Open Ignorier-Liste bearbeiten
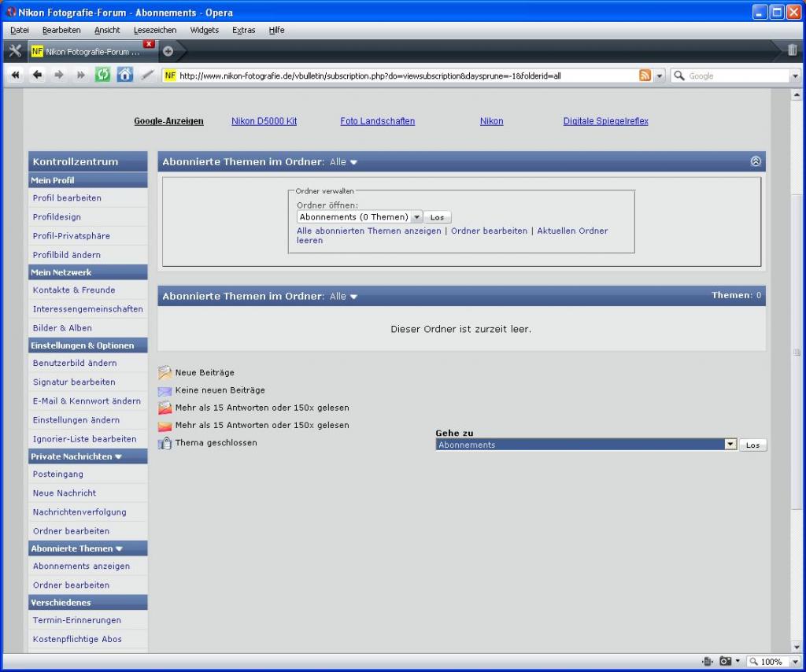The image size is (806, 672). pyautogui.click(x=84, y=439)
